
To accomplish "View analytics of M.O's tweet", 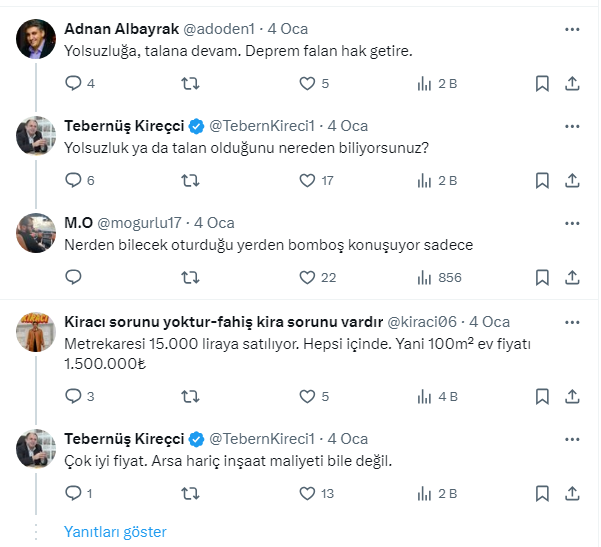I will (424, 277).
